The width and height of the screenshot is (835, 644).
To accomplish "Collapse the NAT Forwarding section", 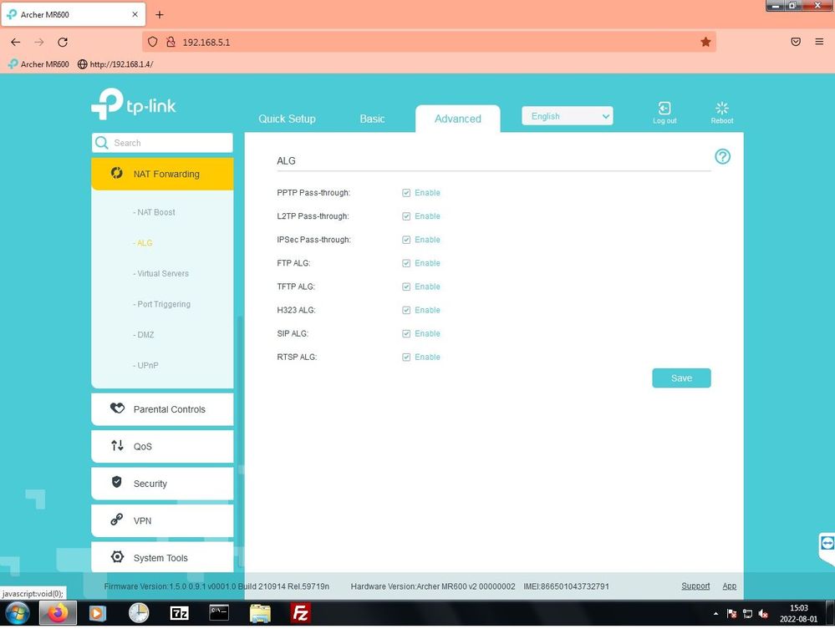I will point(162,174).
